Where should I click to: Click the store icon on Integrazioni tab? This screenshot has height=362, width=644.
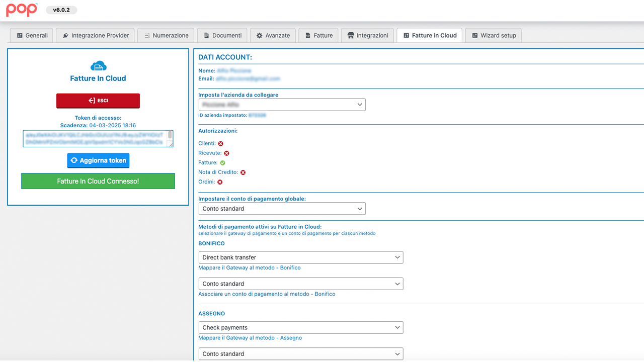pos(351,36)
